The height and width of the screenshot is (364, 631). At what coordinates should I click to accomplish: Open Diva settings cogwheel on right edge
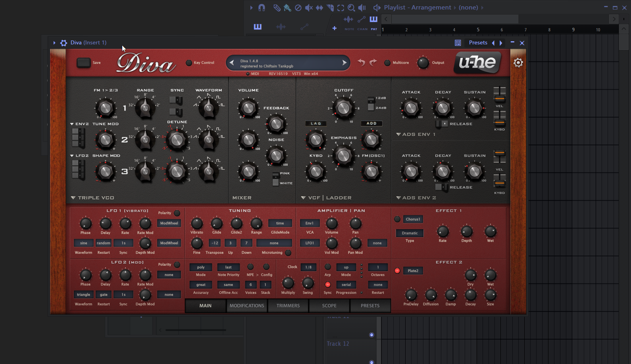pyautogui.click(x=518, y=63)
